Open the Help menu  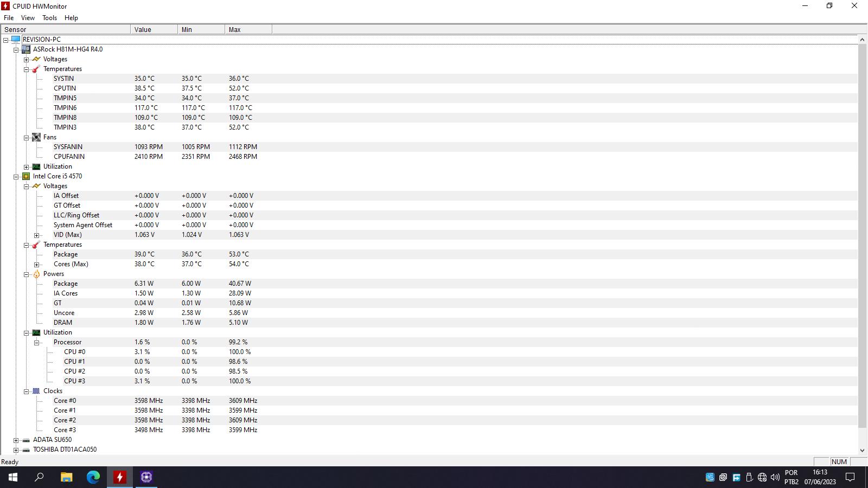(x=71, y=18)
